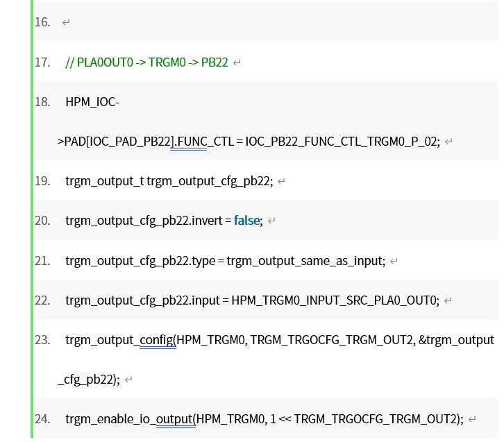The width and height of the screenshot is (504, 442).
Task: Click the underlined output word on line 24
Action: click(x=174, y=419)
